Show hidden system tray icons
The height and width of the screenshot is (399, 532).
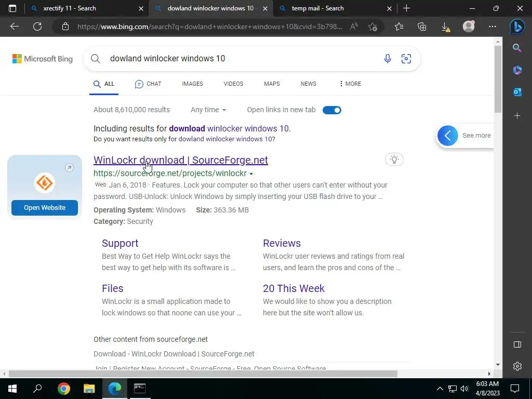[x=440, y=389]
